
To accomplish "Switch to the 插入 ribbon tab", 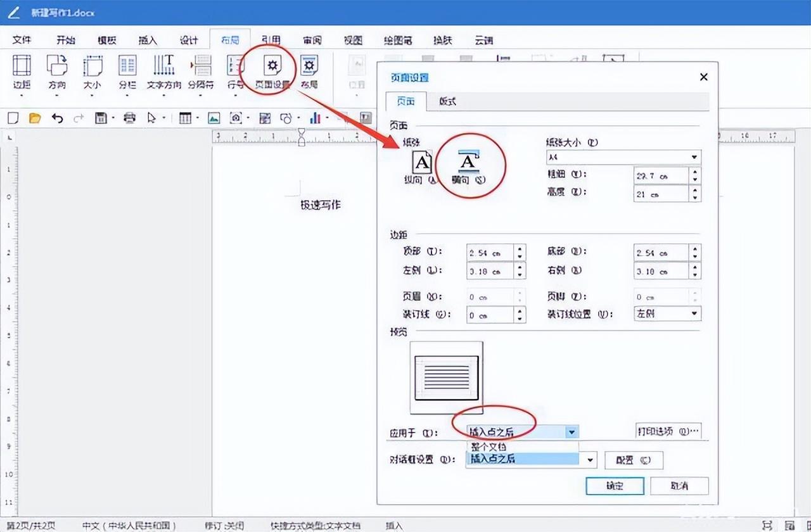I will pyautogui.click(x=148, y=40).
